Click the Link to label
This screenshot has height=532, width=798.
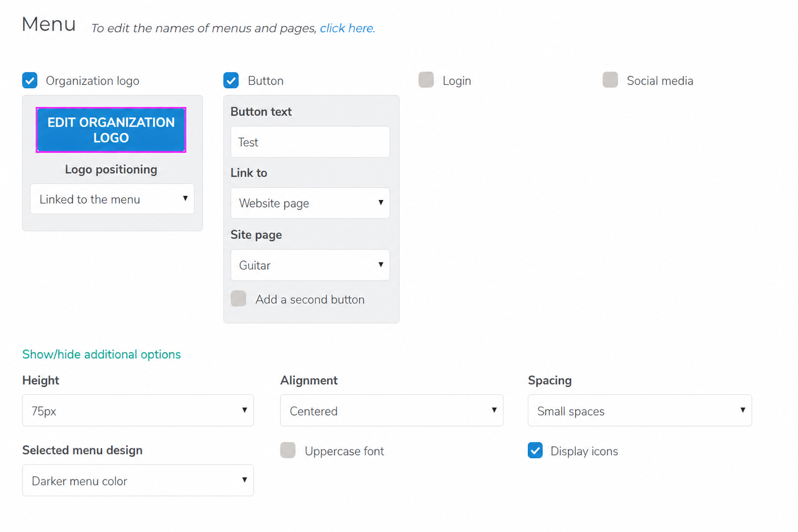tap(249, 173)
